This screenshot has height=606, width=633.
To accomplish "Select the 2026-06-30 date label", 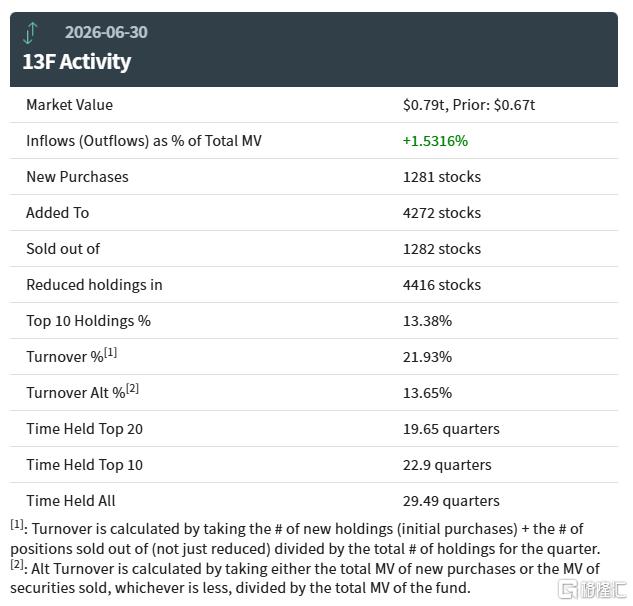I will click(106, 32).
